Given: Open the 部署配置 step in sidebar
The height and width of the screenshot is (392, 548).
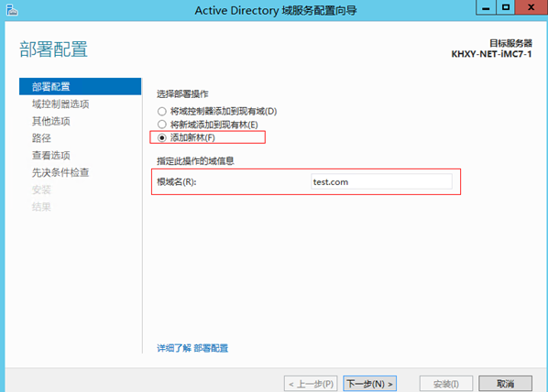Looking at the screenshot, I should pyautogui.click(x=80, y=86).
